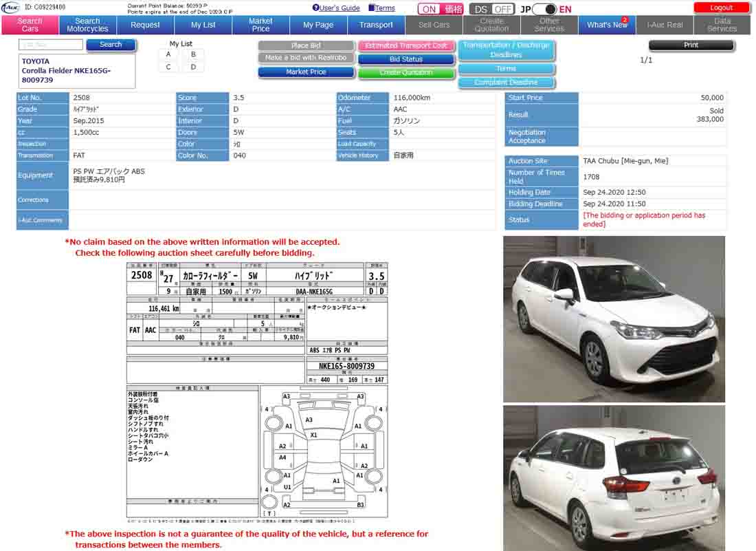Click the TOYOTA Corolla Fielder title
The width and height of the screenshot is (756, 551).
point(67,71)
